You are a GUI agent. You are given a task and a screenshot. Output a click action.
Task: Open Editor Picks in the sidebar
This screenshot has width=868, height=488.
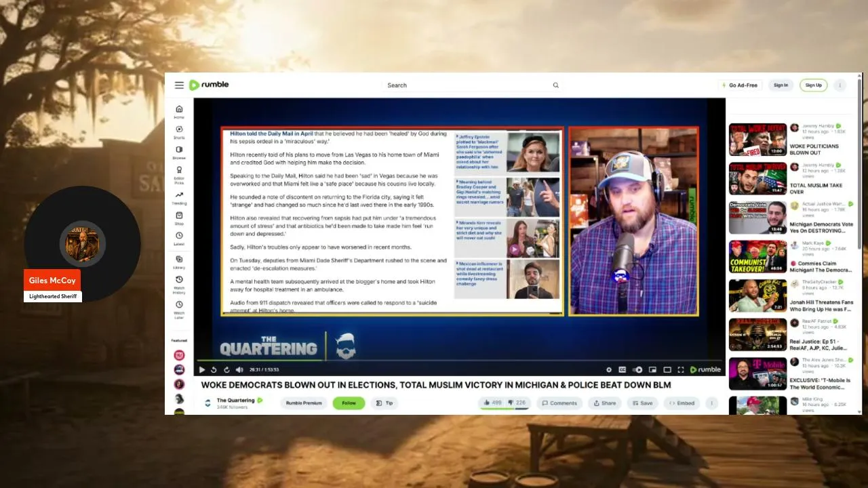click(179, 174)
